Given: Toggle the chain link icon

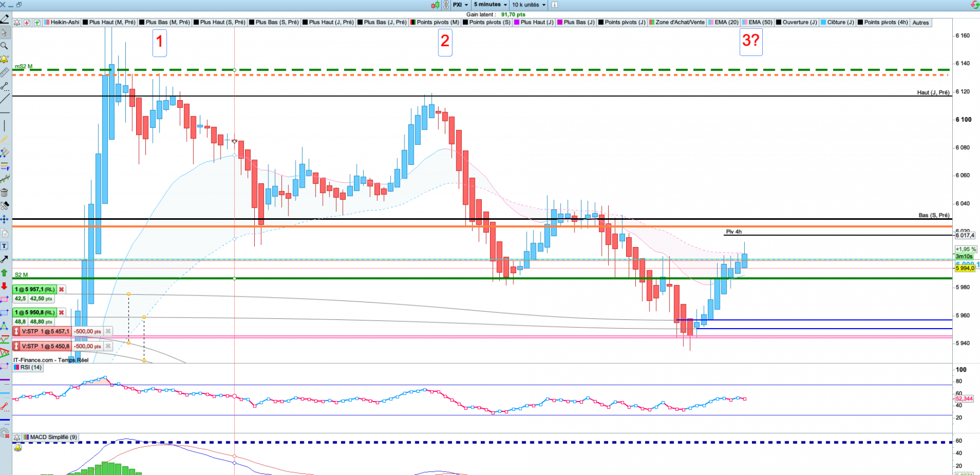Looking at the screenshot, I should tap(446, 5).
